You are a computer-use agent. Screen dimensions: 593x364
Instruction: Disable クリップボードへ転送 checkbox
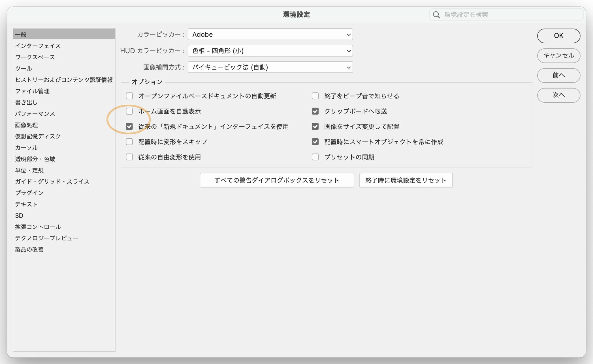pos(315,111)
